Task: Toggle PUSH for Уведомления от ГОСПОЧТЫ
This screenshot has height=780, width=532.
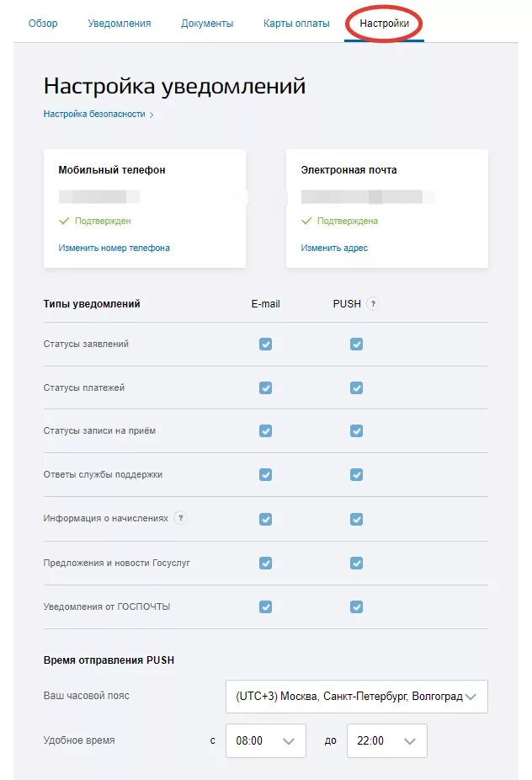Action: pyautogui.click(x=357, y=606)
